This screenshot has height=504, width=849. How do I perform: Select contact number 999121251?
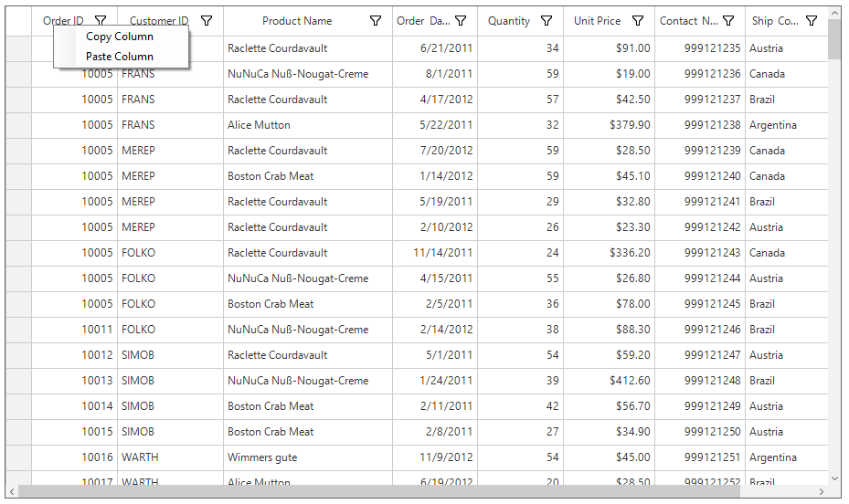click(x=699, y=457)
